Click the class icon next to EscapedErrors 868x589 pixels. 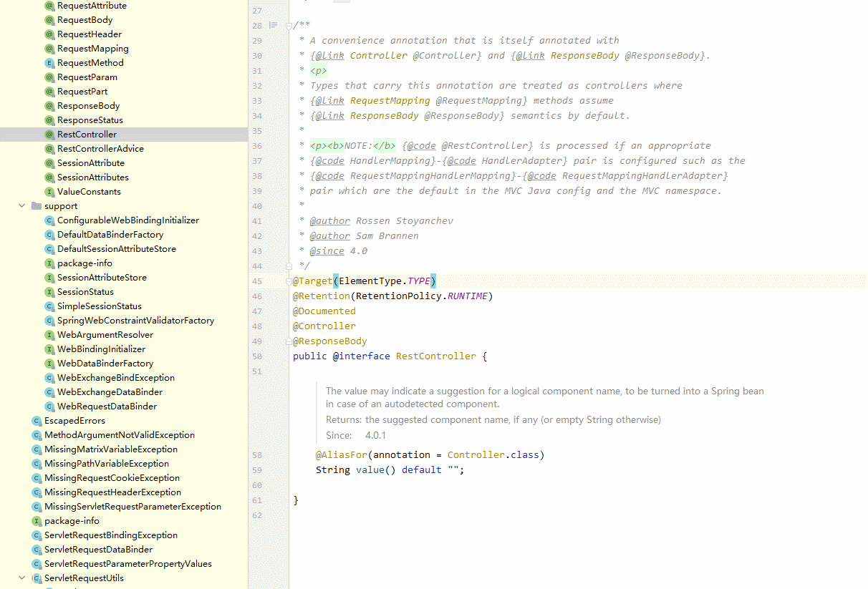pos(37,421)
